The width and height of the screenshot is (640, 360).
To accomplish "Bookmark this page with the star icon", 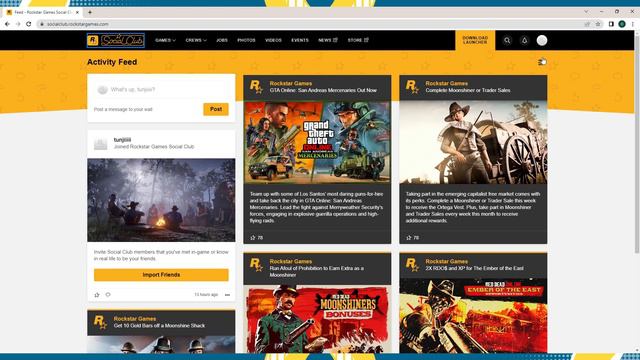I will [598, 24].
